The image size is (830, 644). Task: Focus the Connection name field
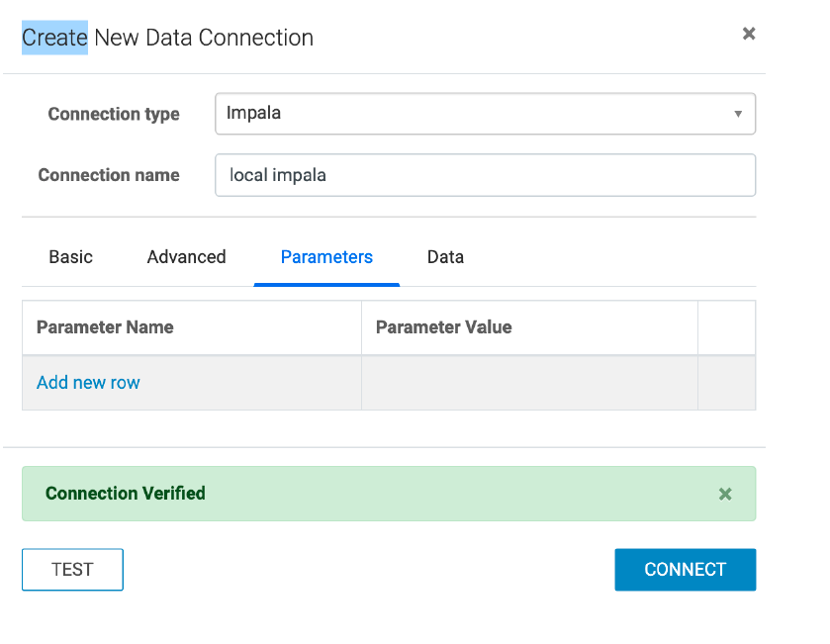pos(485,175)
